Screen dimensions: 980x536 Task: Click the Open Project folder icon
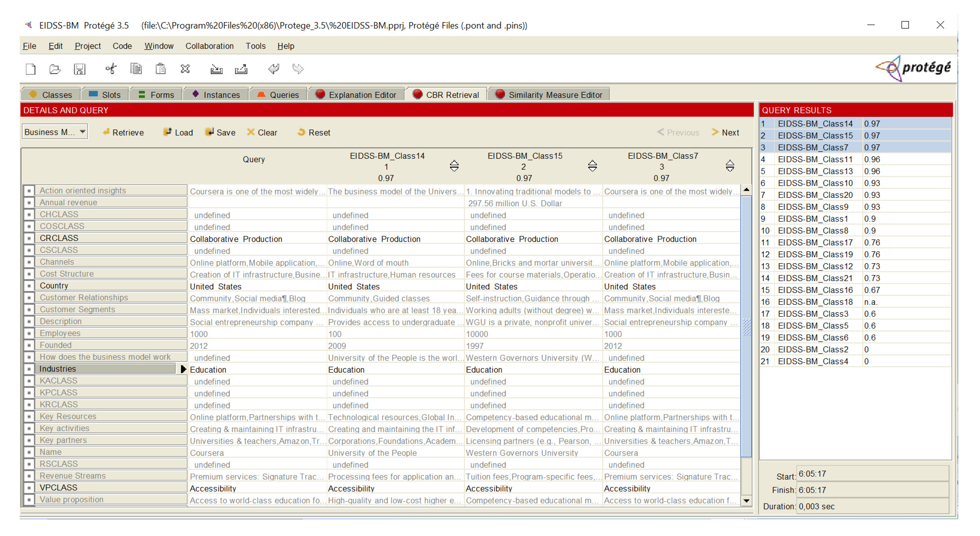[55, 69]
